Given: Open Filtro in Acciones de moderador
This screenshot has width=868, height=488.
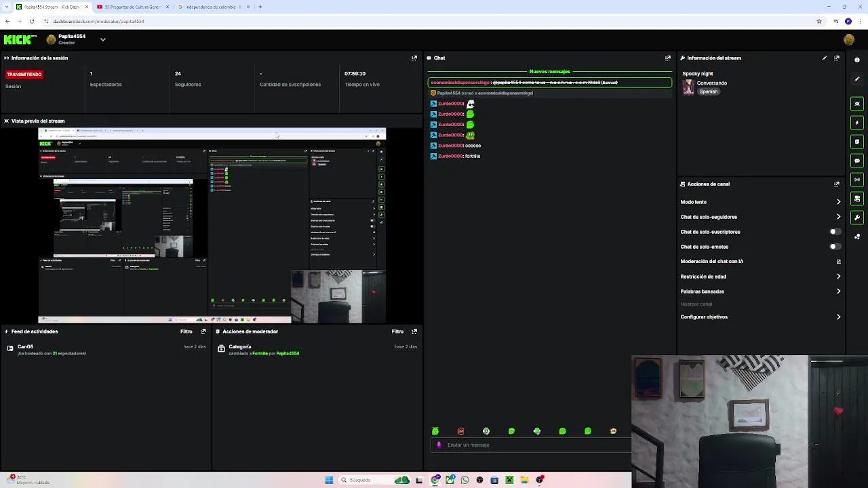Looking at the screenshot, I should (x=397, y=331).
